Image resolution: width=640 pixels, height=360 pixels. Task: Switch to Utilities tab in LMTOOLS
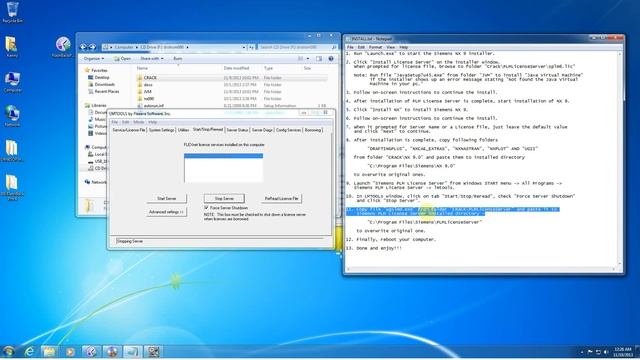click(x=183, y=130)
